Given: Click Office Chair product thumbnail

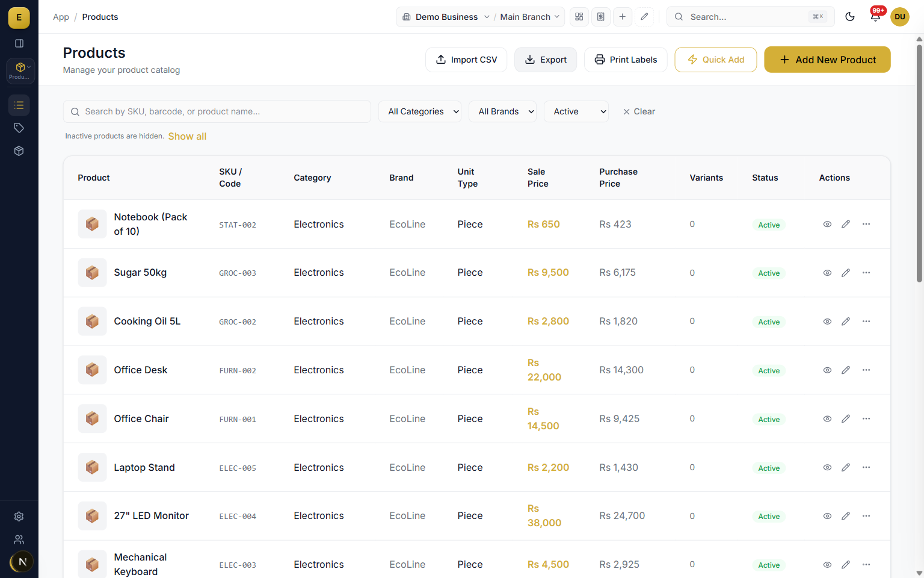Looking at the screenshot, I should (x=92, y=418).
